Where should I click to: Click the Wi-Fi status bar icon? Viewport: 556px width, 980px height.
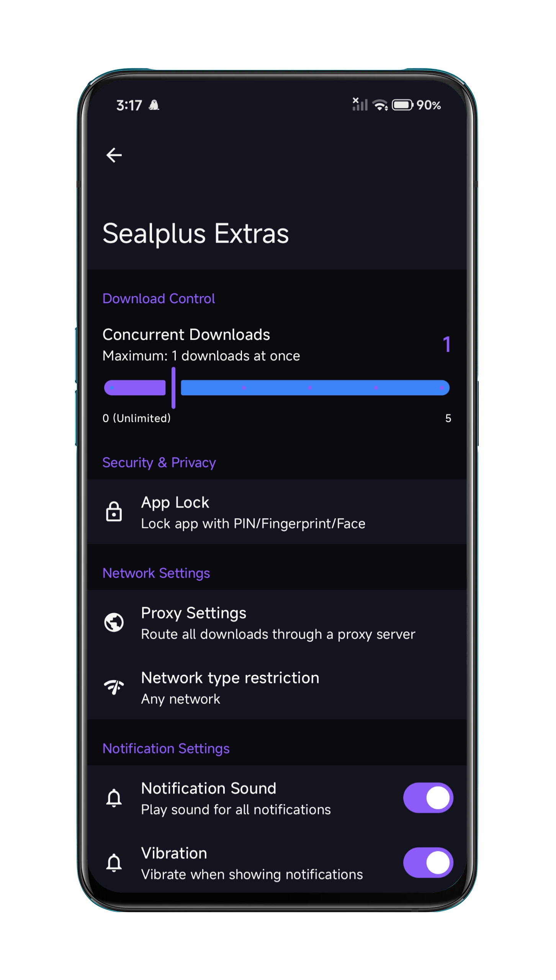(379, 105)
